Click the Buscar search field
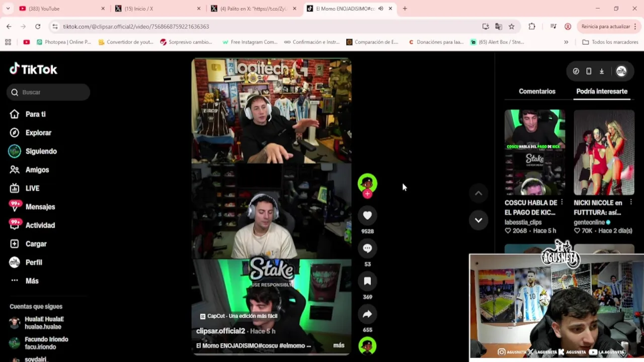 (48, 92)
